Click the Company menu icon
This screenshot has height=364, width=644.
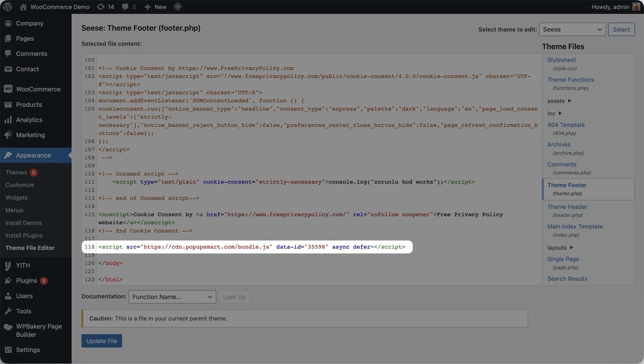click(8, 23)
